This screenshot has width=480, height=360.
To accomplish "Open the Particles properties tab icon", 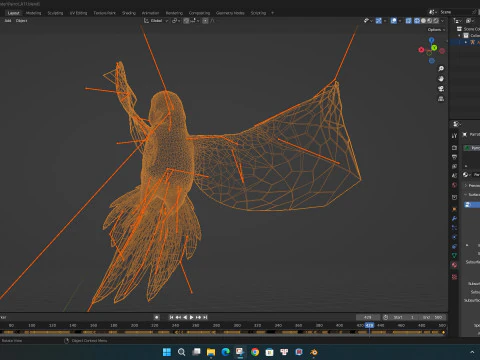I will (x=454, y=228).
